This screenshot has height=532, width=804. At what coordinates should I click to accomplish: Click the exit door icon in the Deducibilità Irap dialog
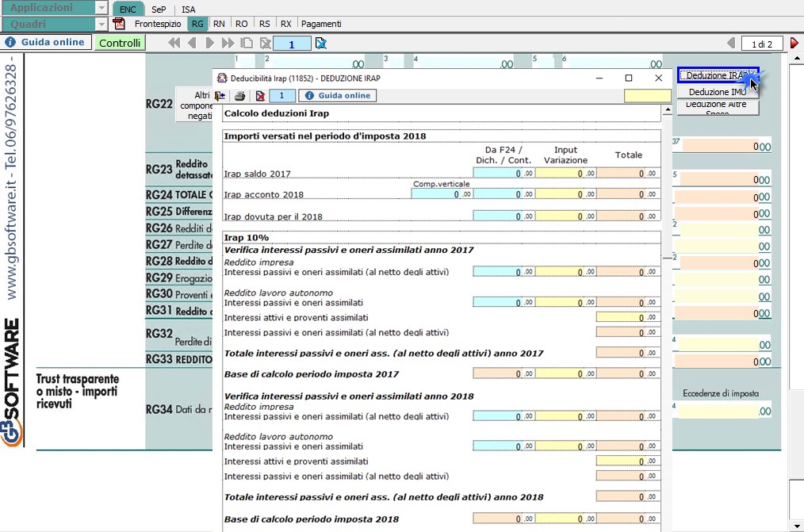click(x=220, y=96)
